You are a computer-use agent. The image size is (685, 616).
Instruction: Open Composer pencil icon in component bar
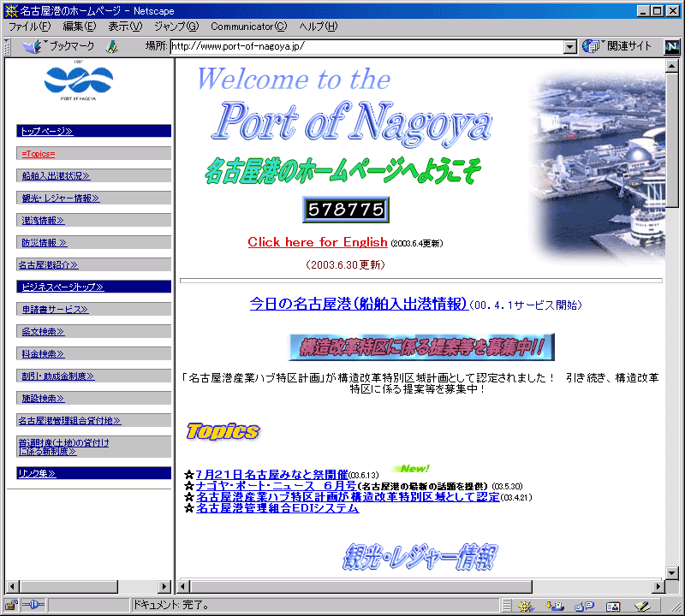click(x=642, y=606)
